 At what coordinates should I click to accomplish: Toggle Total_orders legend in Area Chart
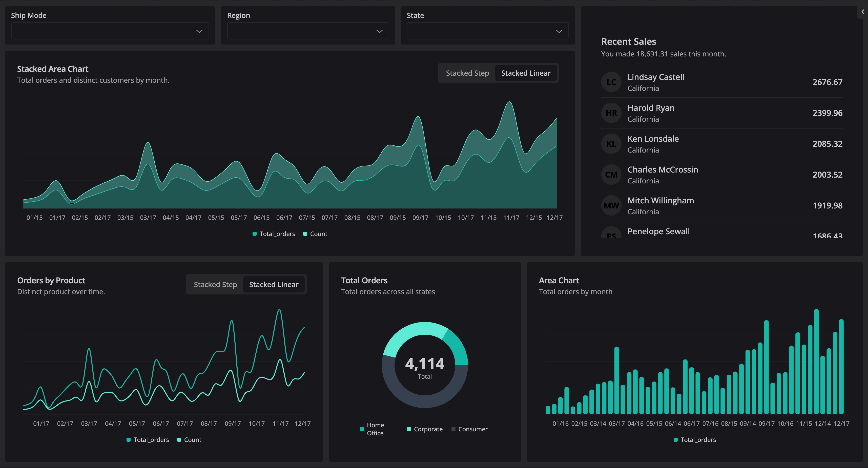(x=694, y=440)
